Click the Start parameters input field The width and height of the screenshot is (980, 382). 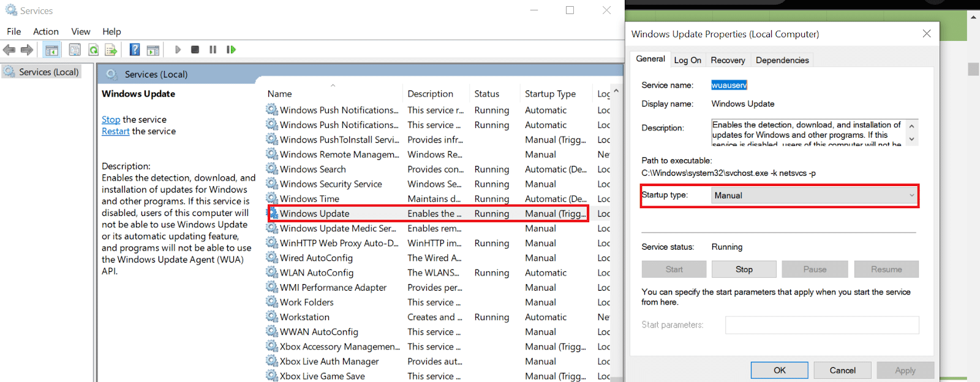pyautogui.click(x=822, y=325)
